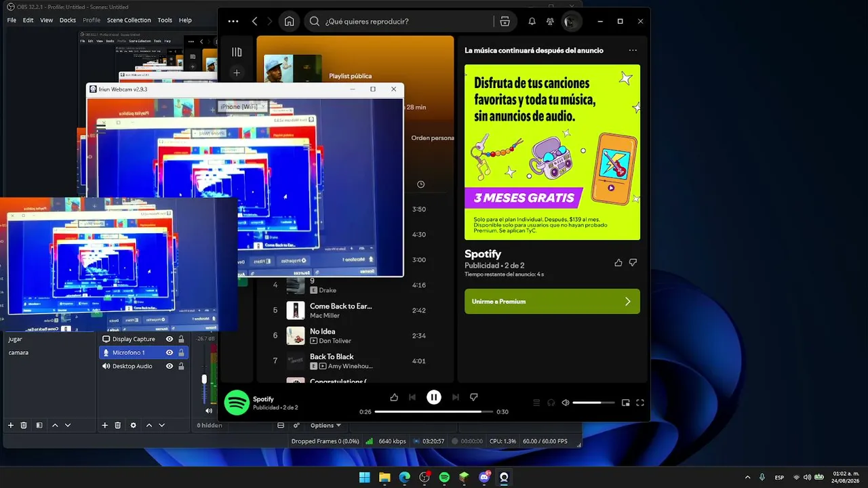The image size is (868, 488).
Task: Enter Spotify full screen mode
Action: coord(639,403)
